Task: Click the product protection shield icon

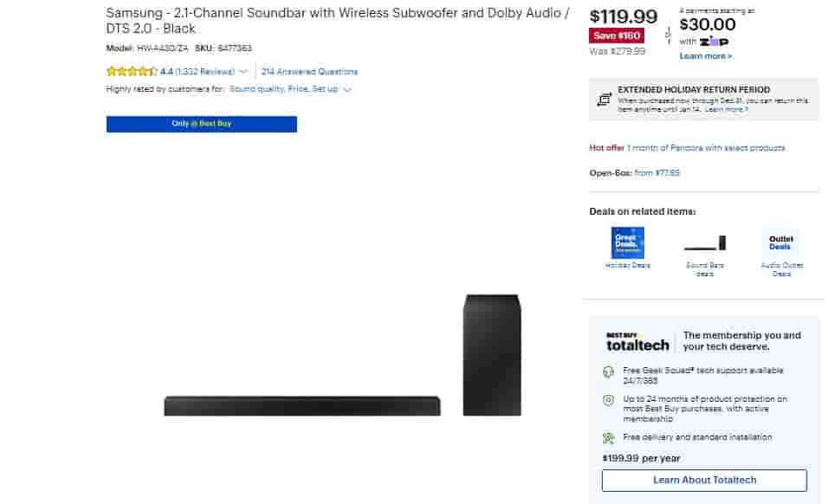Action: tap(609, 400)
